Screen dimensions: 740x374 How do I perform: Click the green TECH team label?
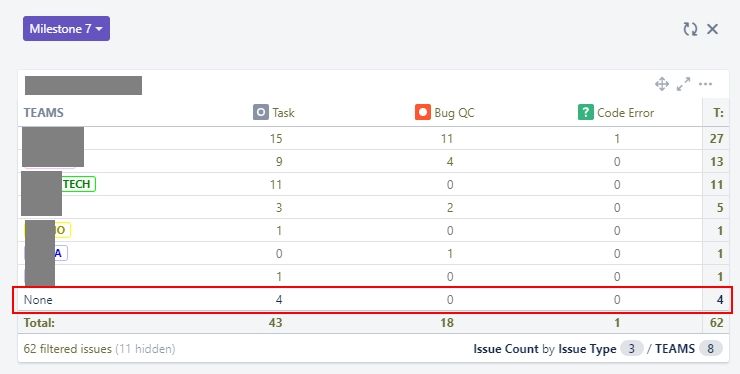point(78,184)
